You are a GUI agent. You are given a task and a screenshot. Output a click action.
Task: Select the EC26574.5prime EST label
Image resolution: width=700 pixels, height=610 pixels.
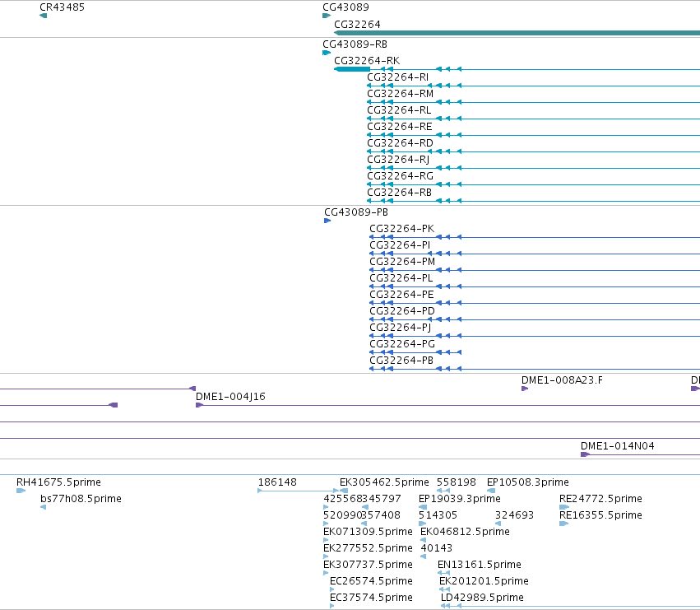coord(372,581)
